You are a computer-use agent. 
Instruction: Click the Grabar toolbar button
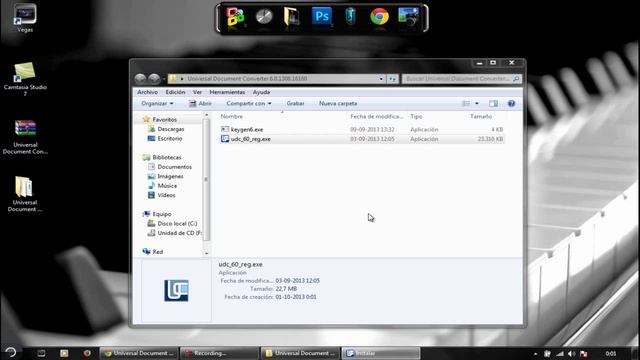pos(295,104)
